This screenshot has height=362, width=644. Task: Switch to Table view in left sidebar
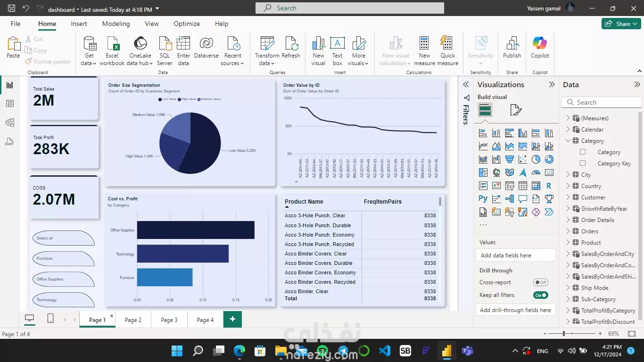[10, 104]
